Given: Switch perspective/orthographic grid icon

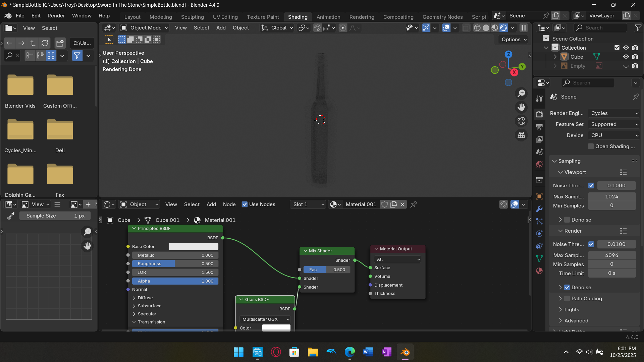Looking at the screenshot, I should coord(521,135).
